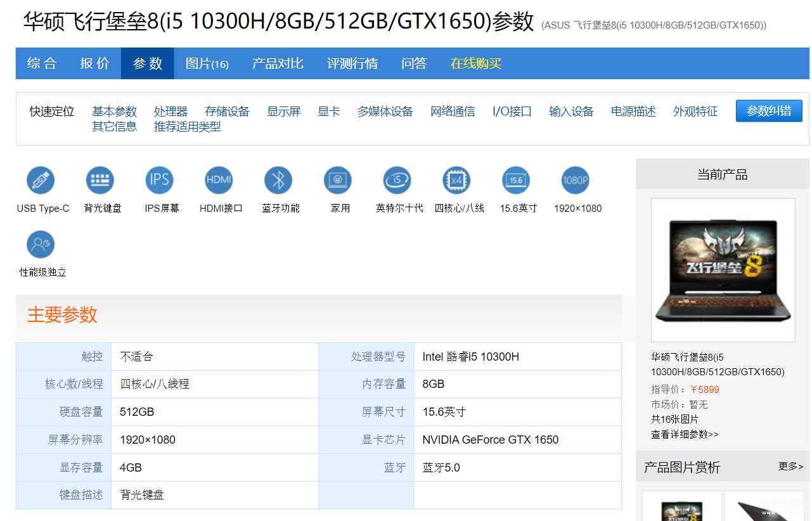Image resolution: width=812 pixels, height=521 pixels.
Task: Click the Bluetooth 蓝牙功能 icon
Action: coord(278,181)
